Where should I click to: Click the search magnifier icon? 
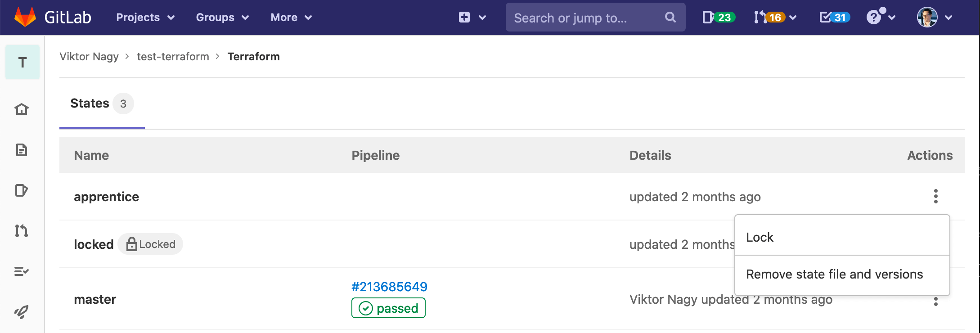[x=670, y=17]
